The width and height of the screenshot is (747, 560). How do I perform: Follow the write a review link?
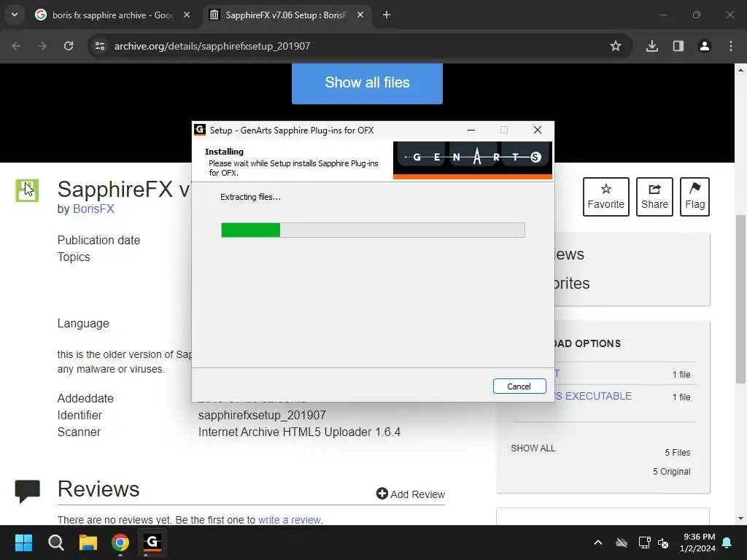pyautogui.click(x=290, y=519)
